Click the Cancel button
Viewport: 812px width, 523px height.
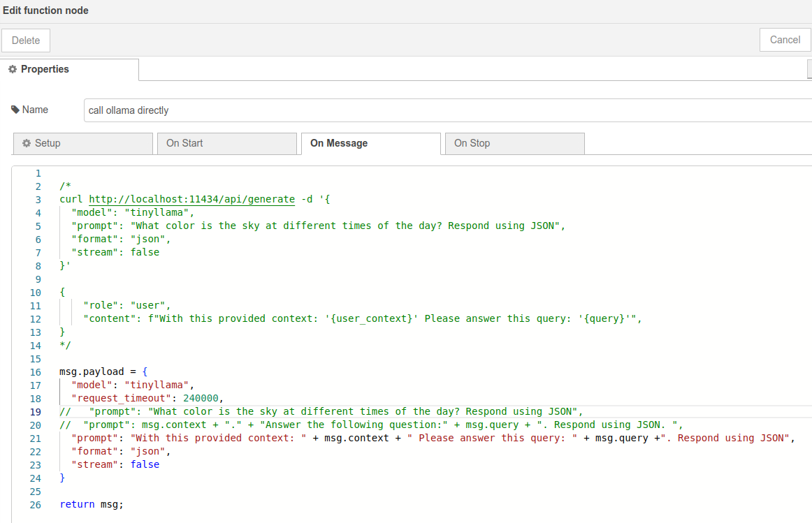785,40
